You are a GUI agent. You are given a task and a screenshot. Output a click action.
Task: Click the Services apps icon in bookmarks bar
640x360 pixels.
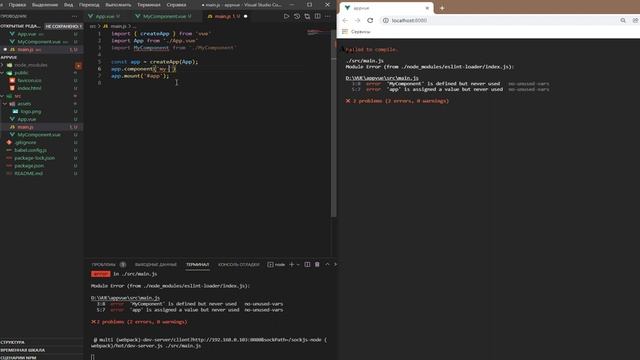pos(345,31)
